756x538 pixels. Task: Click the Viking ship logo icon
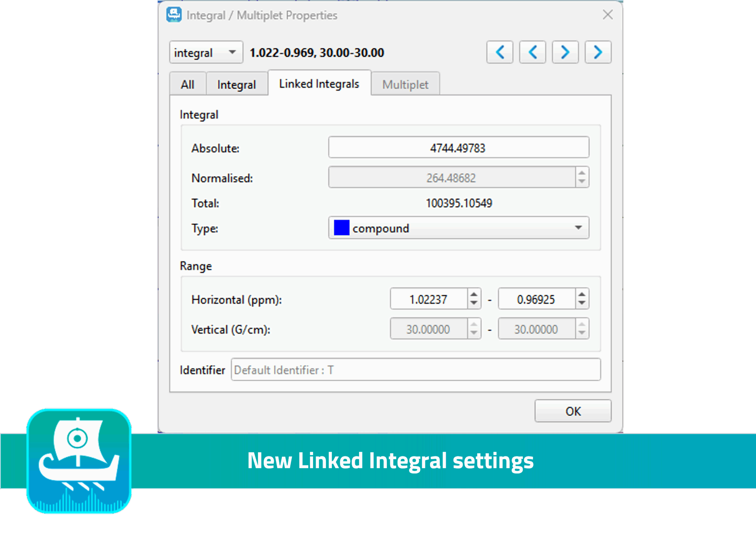[x=79, y=461]
